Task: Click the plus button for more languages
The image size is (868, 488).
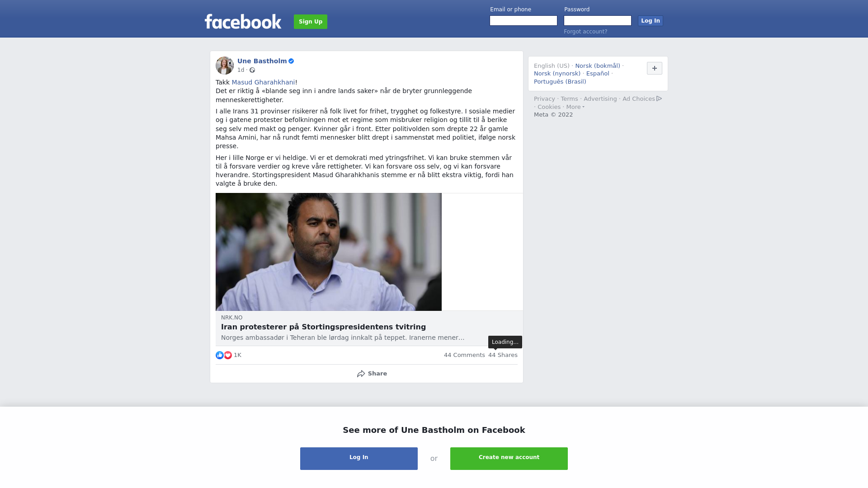Action: pyautogui.click(x=655, y=68)
